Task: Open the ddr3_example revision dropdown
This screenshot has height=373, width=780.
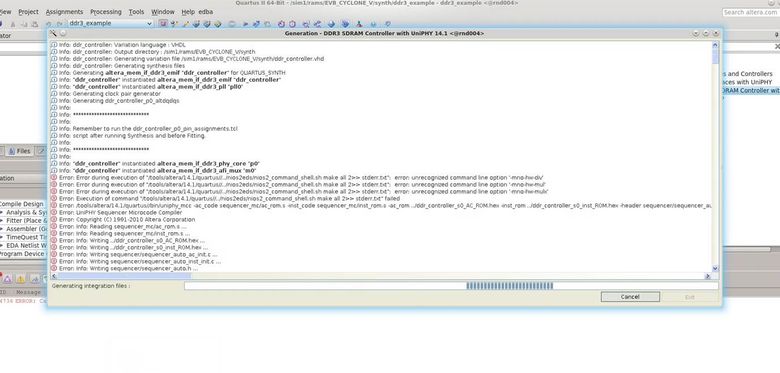Action: [x=110, y=23]
